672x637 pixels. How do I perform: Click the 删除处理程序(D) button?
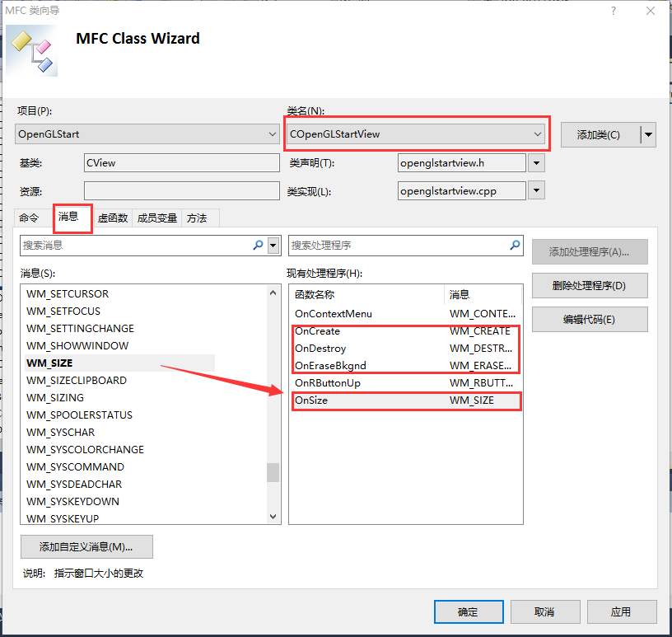(590, 286)
